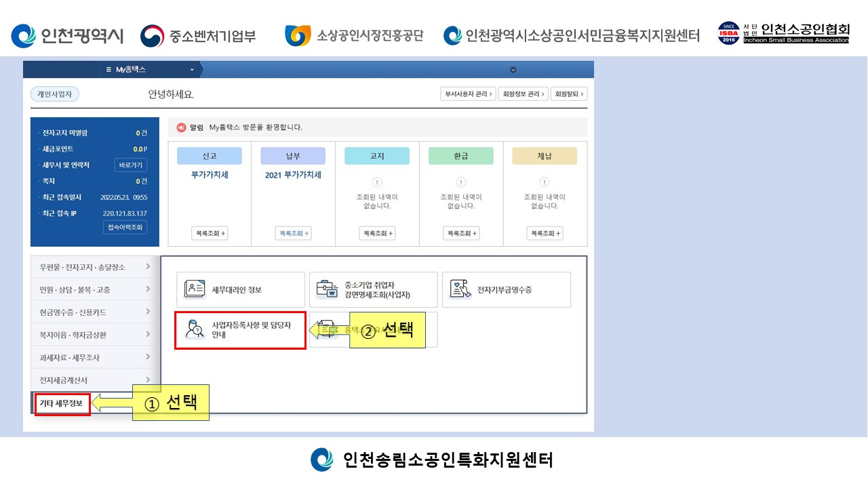
Task: Click the 개인사업자 badge
Action: [x=55, y=94]
